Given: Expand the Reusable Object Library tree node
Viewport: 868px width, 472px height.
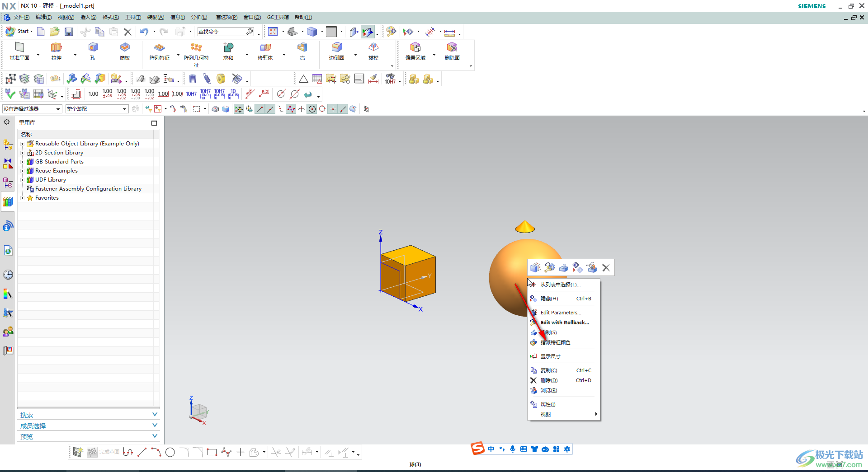Looking at the screenshot, I should pyautogui.click(x=22, y=144).
